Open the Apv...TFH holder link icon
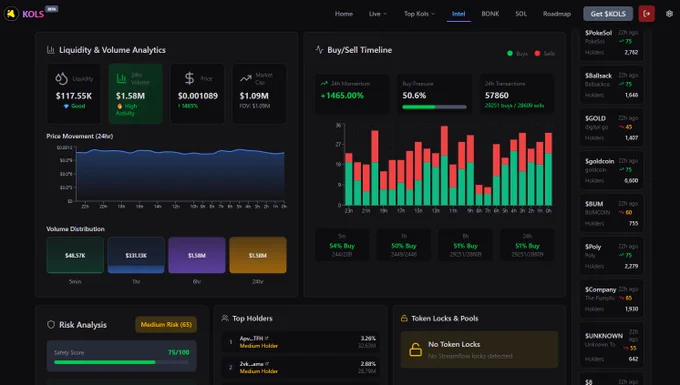Viewport: 680px width, 385px height. pos(267,338)
